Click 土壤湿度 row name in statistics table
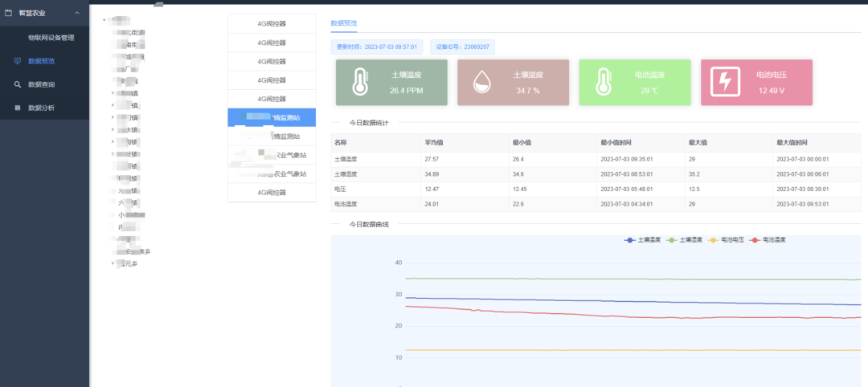The height and width of the screenshot is (387, 868). tap(346, 174)
